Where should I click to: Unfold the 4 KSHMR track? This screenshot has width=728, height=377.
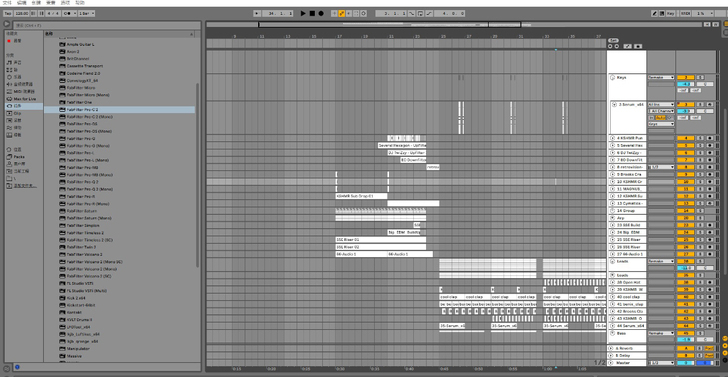(612, 138)
